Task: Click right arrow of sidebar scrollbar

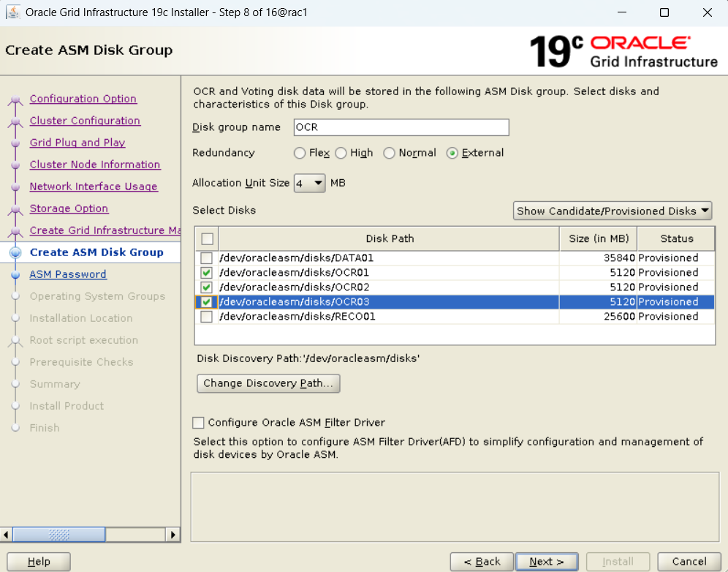Action: 173,535
